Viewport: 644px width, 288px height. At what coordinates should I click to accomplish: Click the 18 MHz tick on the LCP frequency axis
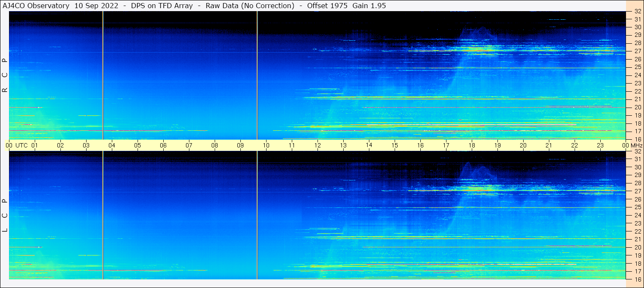pyautogui.click(x=638, y=264)
